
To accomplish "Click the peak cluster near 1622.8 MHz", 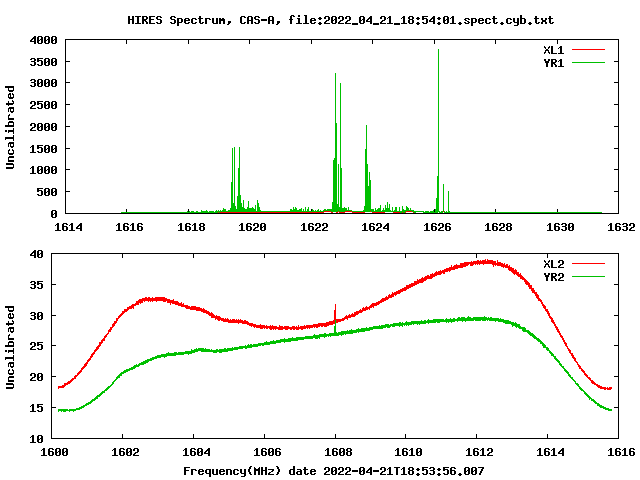I will (338, 143).
